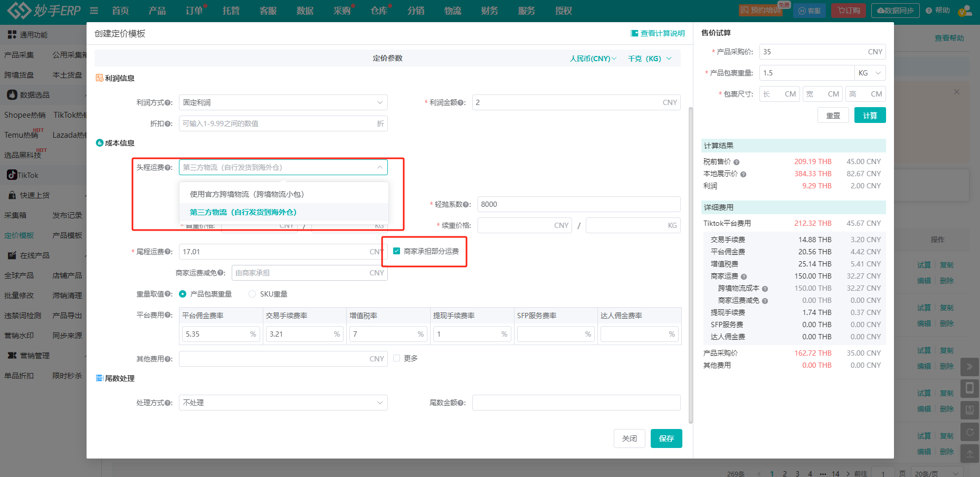Viewport: 980px width, 477px height.
Task: Open the 处理方式 dropdown showing 不处理
Action: pyautogui.click(x=283, y=403)
